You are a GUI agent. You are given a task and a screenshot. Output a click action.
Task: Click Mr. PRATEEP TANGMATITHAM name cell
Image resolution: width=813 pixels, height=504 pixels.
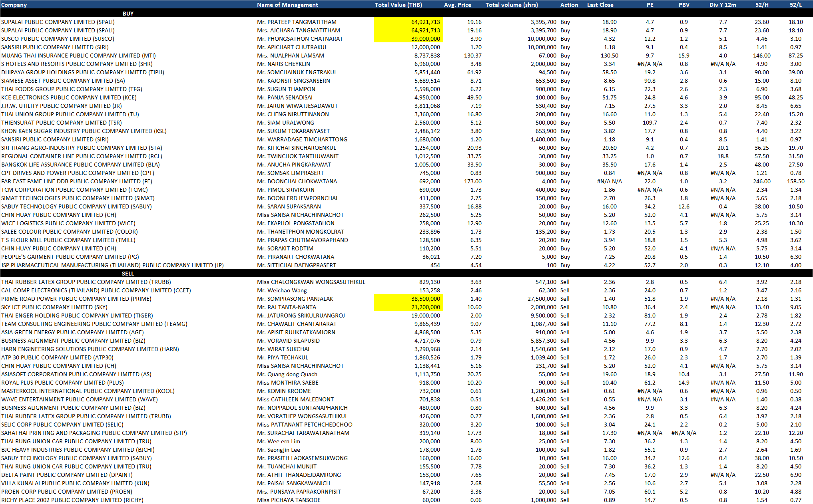(x=297, y=22)
